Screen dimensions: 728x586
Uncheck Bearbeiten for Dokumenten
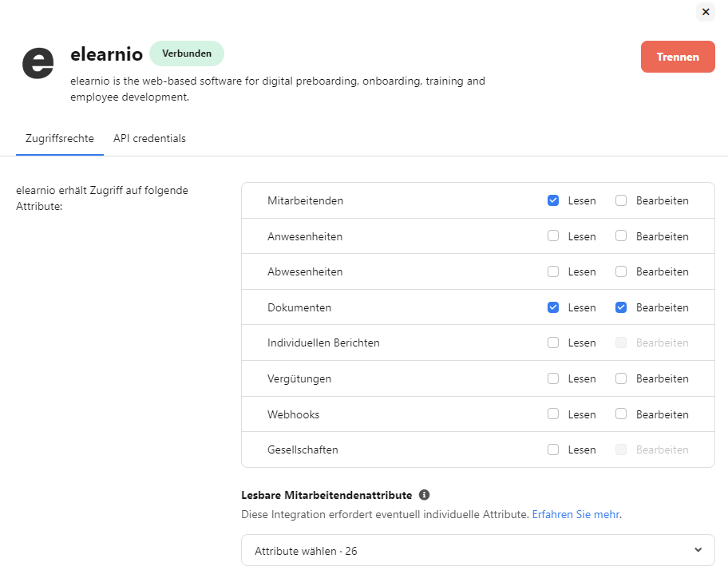coord(621,307)
